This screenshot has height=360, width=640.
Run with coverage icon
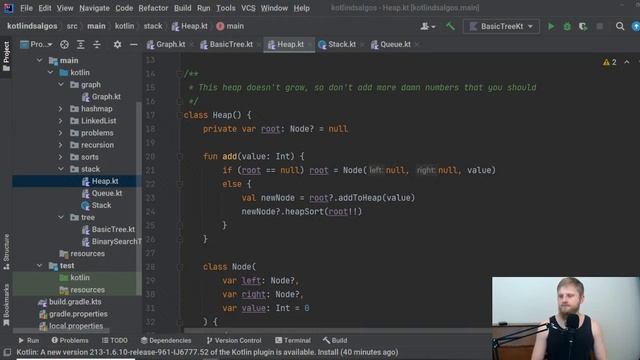click(x=583, y=27)
